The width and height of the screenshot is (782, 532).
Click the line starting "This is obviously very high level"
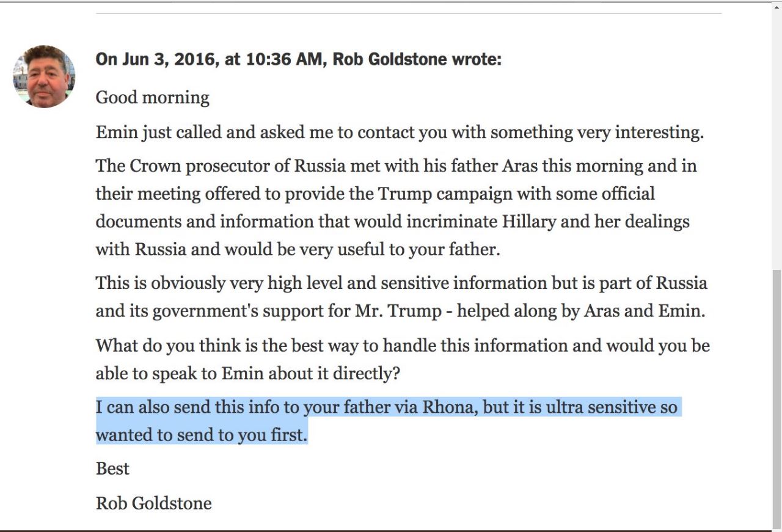tap(401, 283)
